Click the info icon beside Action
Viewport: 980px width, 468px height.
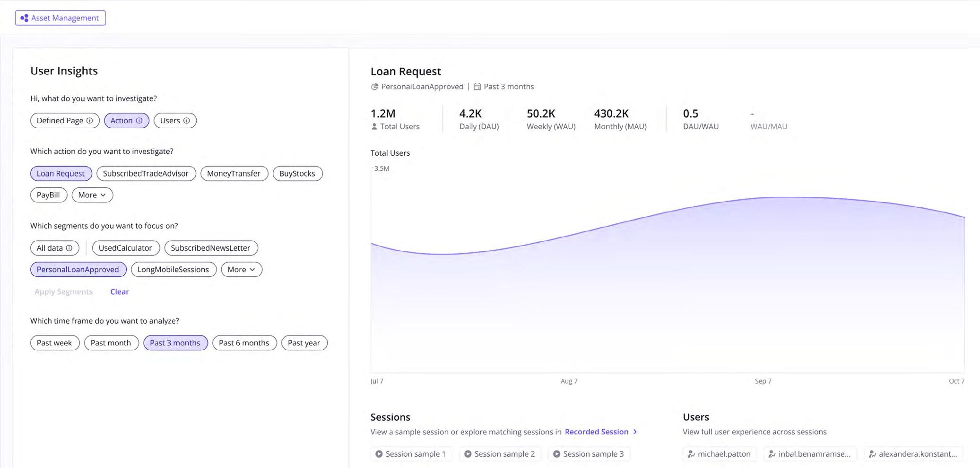140,120
